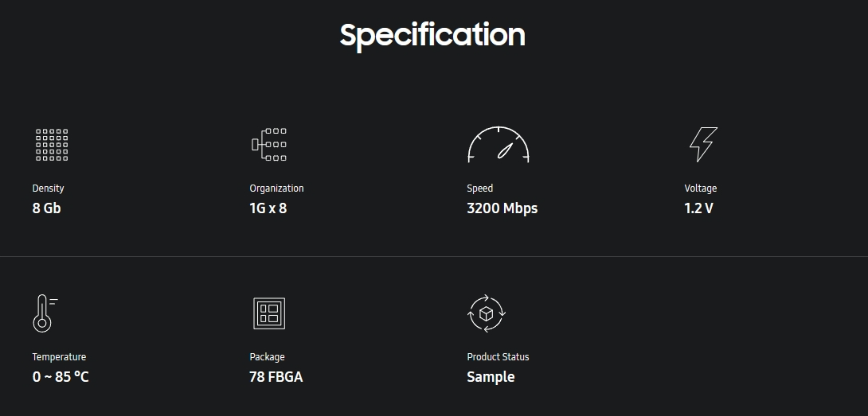868x416 pixels.
Task: Click the Temperature label
Action: click(59, 357)
